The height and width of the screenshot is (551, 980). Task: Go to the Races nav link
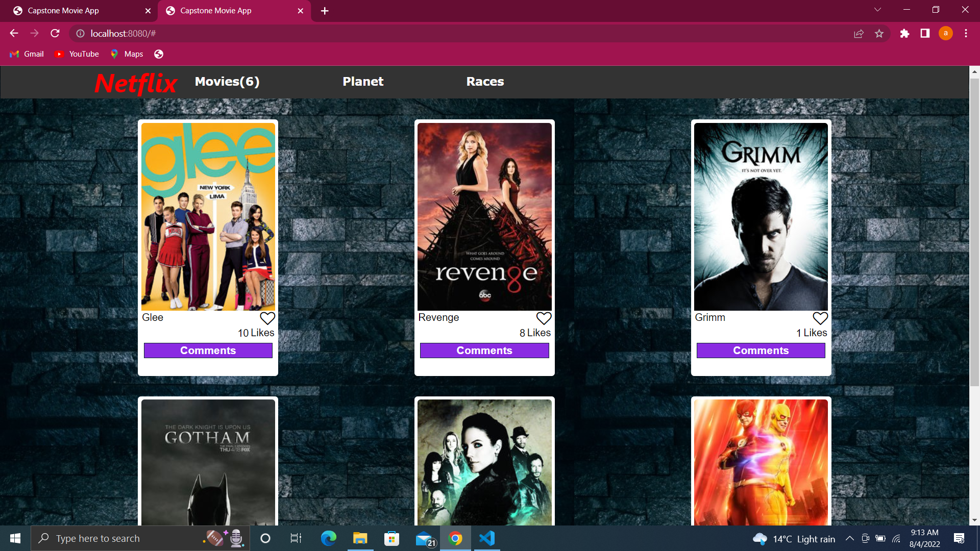(x=485, y=82)
